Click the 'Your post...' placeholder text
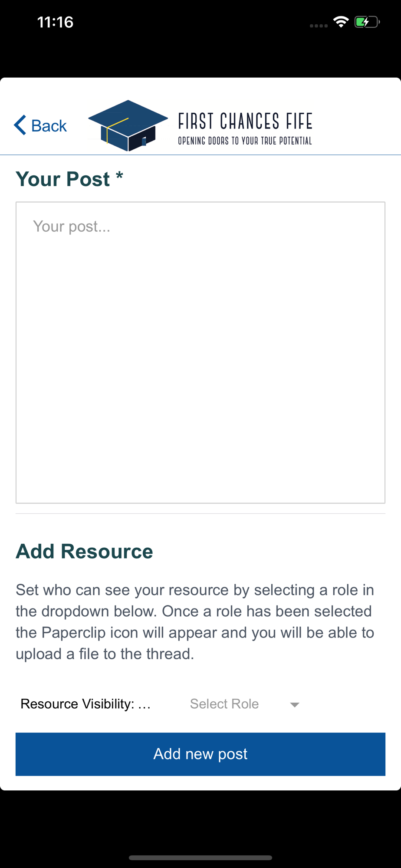 pos(72,226)
